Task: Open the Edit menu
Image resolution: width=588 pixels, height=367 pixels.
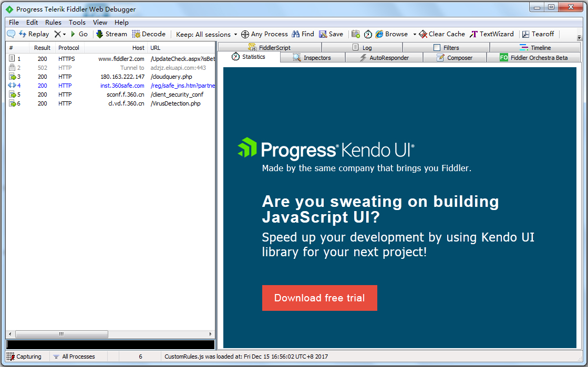Action: (x=32, y=23)
